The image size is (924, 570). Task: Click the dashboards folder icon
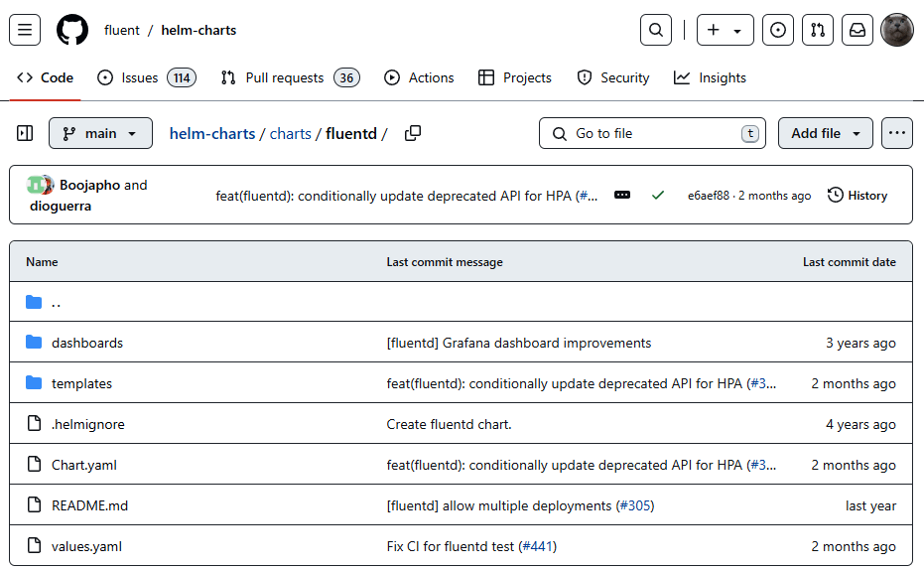point(34,342)
